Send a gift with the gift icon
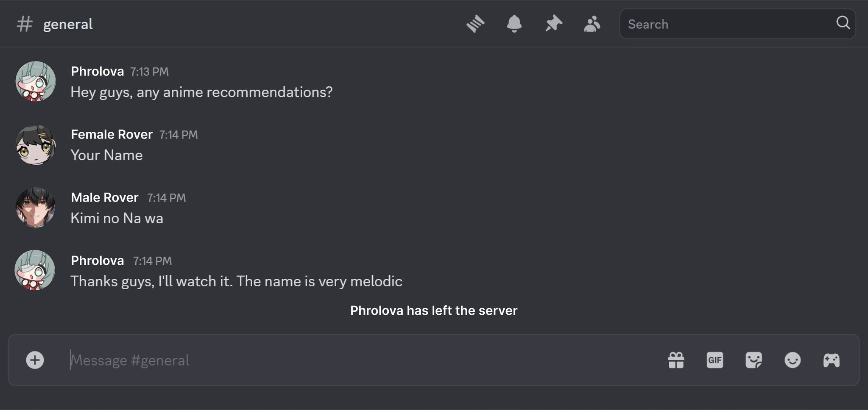This screenshot has height=410, width=868. pyautogui.click(x=676, y=360)
